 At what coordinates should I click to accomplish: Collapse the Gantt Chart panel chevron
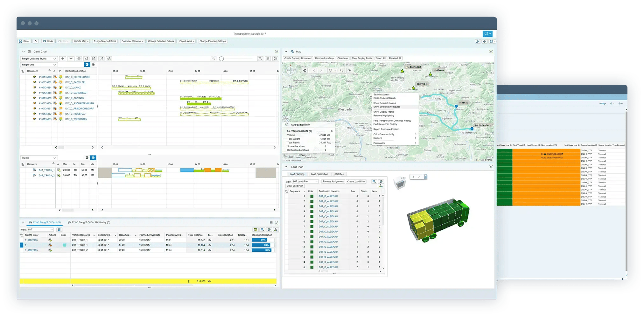[23, 52]
